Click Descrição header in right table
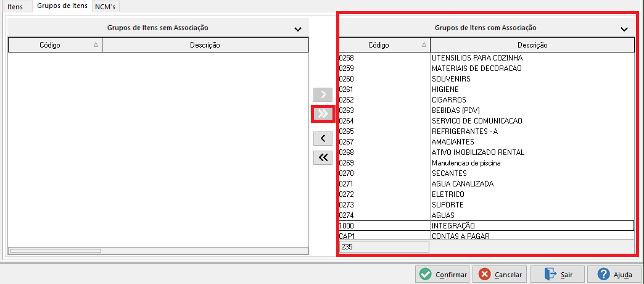Viewport: 644px width, 284px height. (x=532, y=45)
